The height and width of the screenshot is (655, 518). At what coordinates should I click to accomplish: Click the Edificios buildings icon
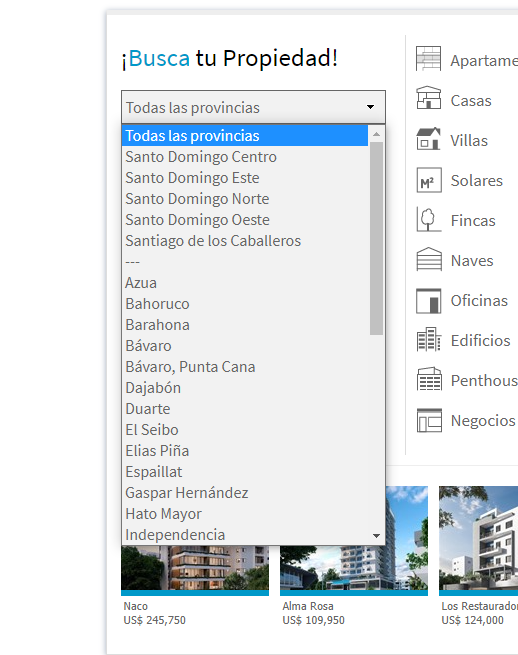click(x=429, y=339)
